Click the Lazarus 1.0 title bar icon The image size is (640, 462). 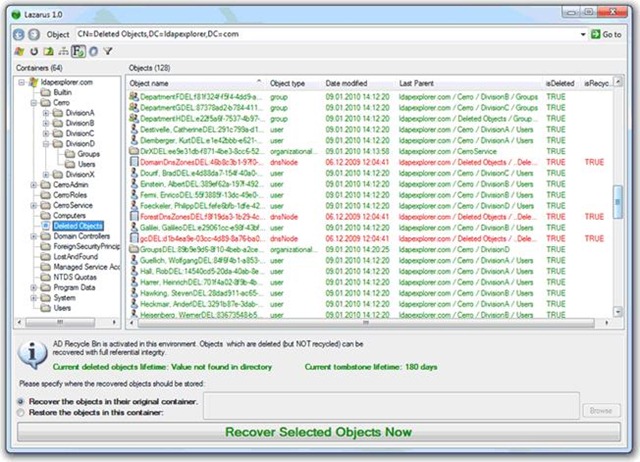pyautogui.click(x=16, y=15)
